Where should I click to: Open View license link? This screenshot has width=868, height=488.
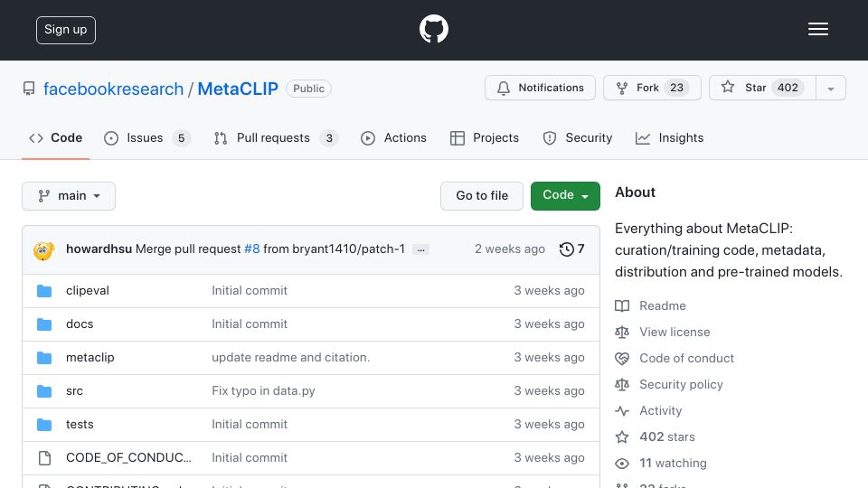(x=675, y=332)
